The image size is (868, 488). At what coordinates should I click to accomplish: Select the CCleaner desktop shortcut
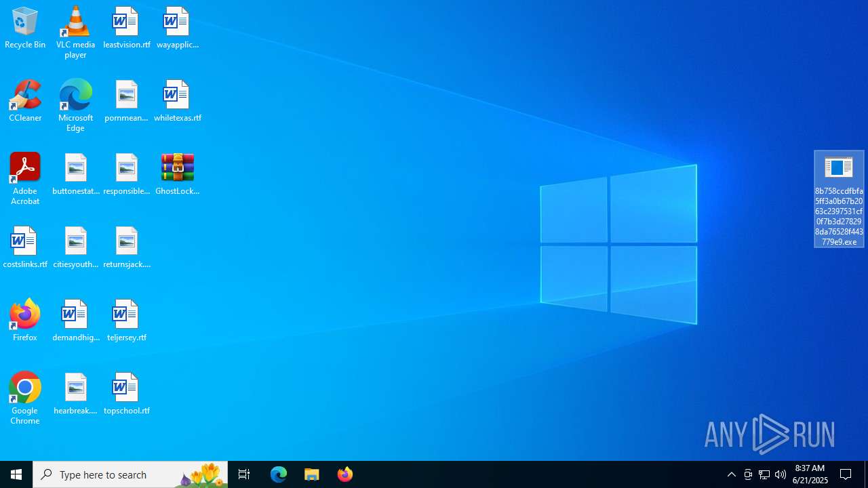tap(25, 101)
